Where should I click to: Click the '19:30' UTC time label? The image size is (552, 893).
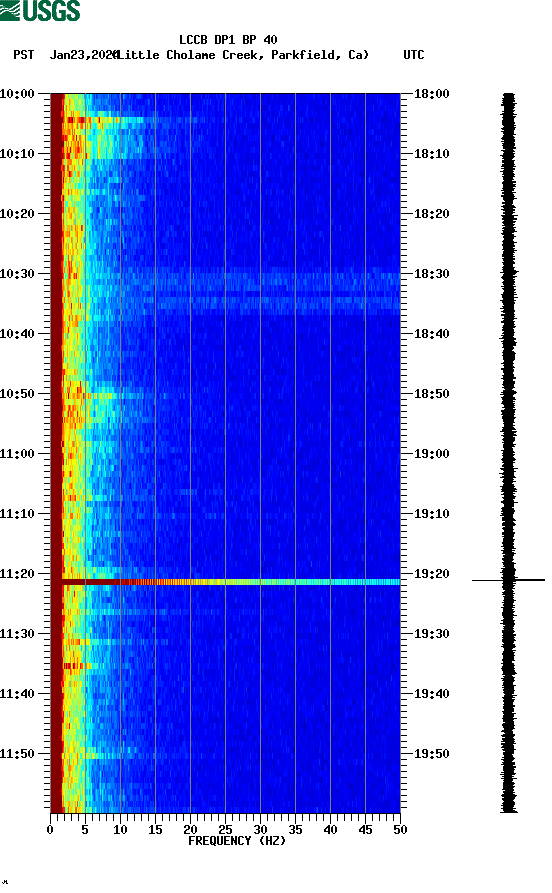[432, 634]
